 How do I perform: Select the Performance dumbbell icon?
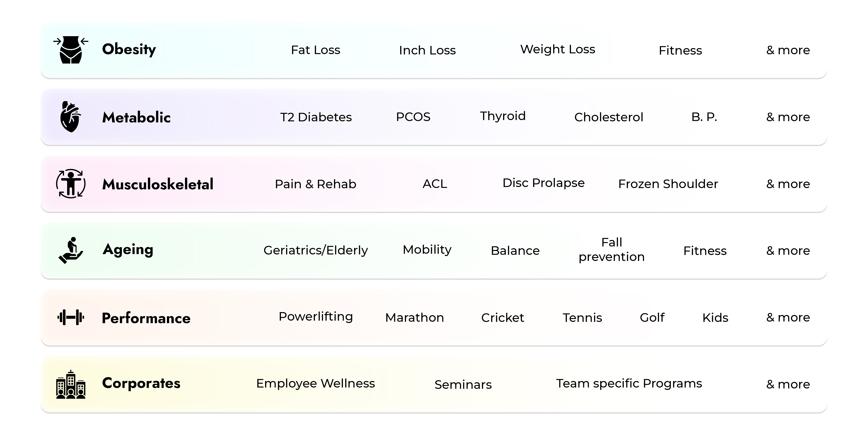pyautogui.click(x=71, y=317)
